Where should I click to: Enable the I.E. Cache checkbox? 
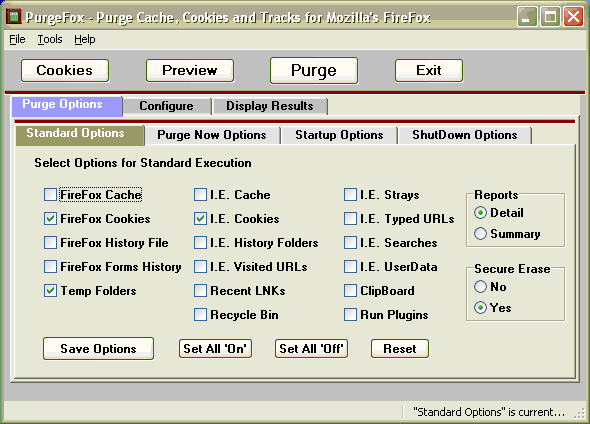(x=201, y=195)
